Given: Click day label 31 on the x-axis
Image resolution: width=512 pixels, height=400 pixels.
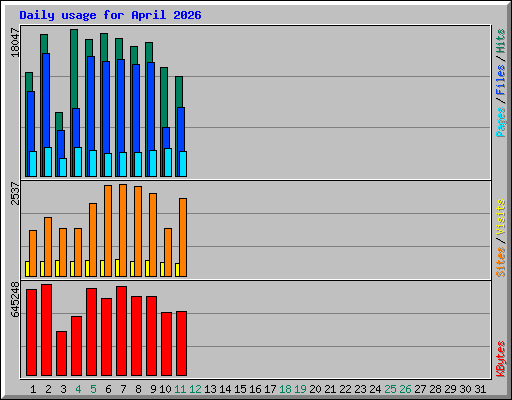Looking at the screenshot, I should (x=480, y=389).
